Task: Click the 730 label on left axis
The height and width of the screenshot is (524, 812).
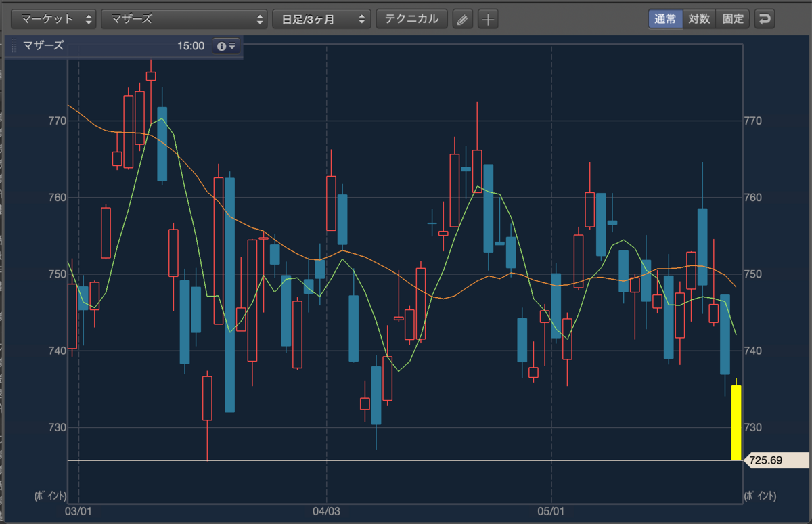Action: [58, 427]
